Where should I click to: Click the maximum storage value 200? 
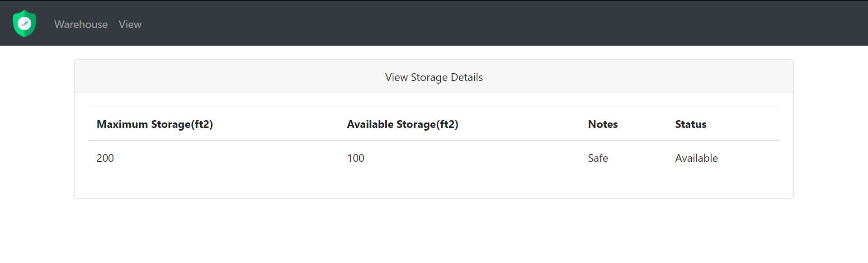tap(105, 158)
